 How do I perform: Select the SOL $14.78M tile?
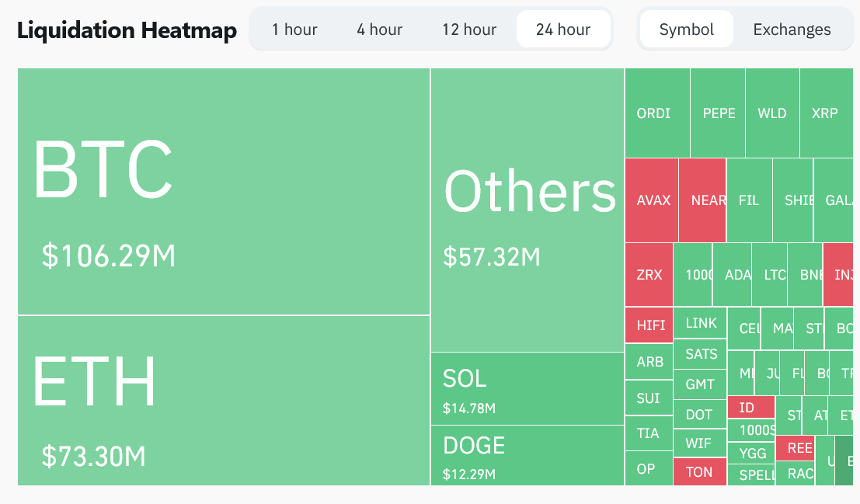527,388
